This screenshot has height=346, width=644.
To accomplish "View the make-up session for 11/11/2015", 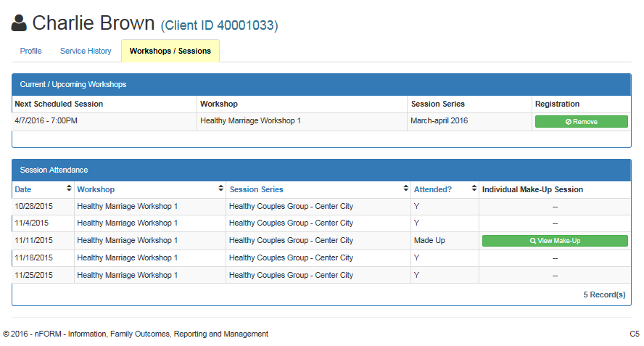I will pos(555,241).
